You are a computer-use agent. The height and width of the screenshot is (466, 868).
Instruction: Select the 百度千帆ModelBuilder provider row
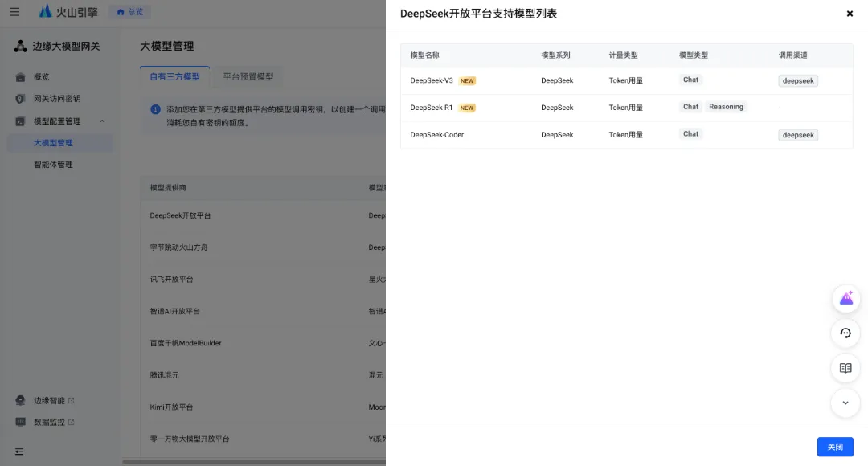[263, 343]
